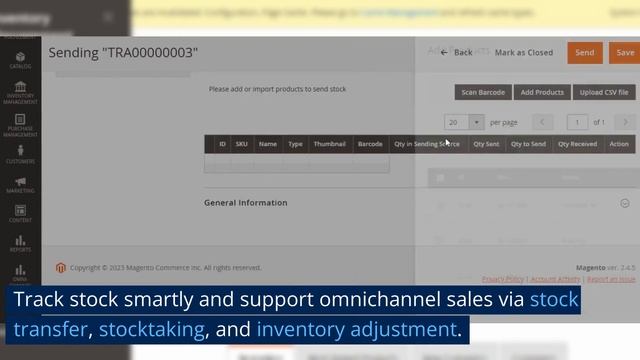Image resolution: width=640 pixels, height=360 pixels.
Task: Open the Marketing sidebar menu
Action: [20, 184]
